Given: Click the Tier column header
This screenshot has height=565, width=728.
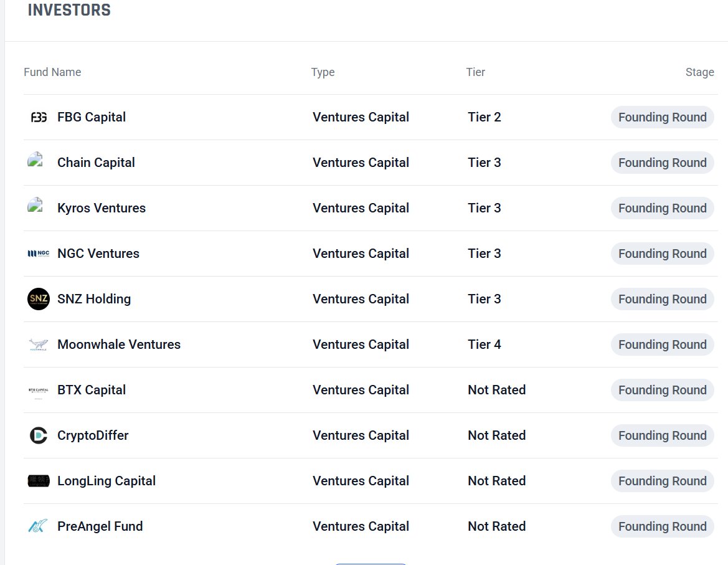Looking at the screenshot, I should pos(476,72).
